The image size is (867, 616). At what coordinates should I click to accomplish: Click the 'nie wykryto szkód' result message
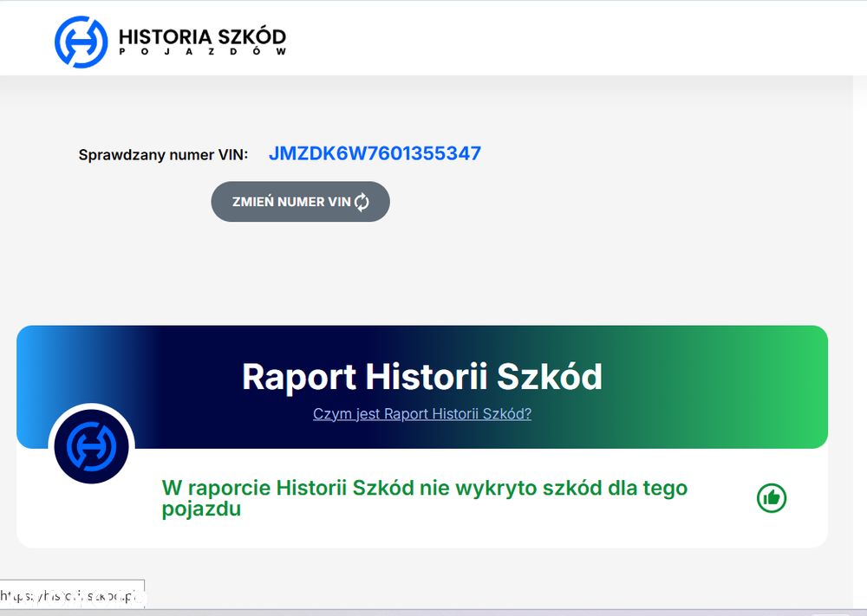[x=424, y=498]
